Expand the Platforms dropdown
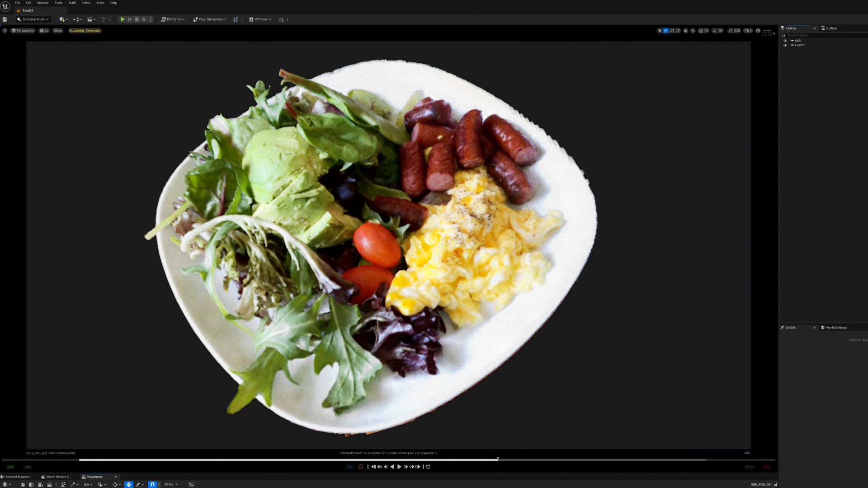868x488 pixels. [x=173, y=19]
